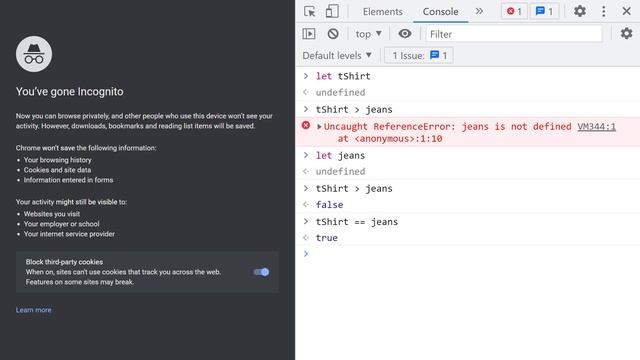
Task: Activate the inspect element picker icon
Action: 309,11
